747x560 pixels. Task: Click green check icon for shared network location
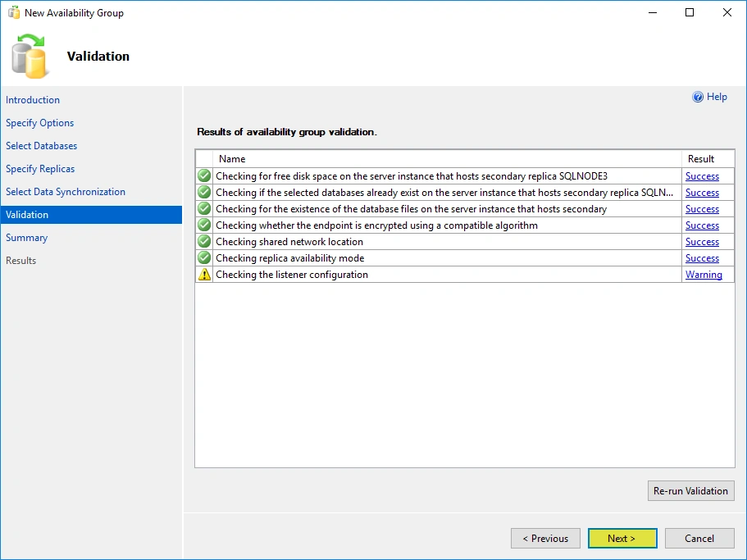(x=204, y=242)
